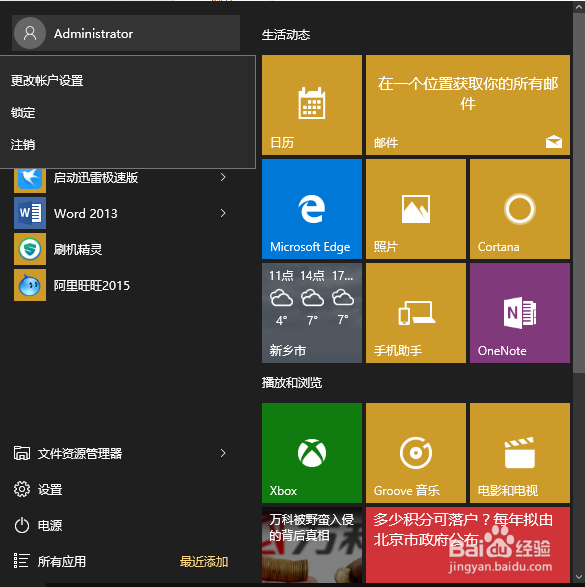Open the Movies & TV (电影和电视) tile

tap(520, 453)
